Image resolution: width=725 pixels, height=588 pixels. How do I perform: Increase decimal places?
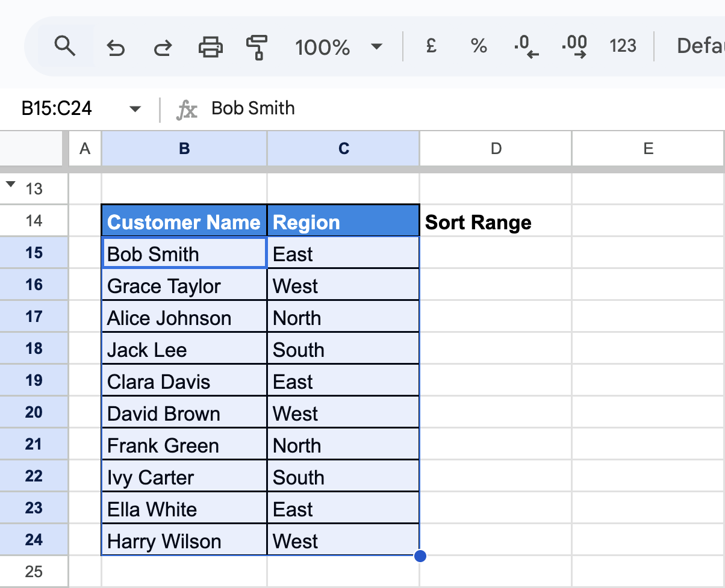(574, 46)
